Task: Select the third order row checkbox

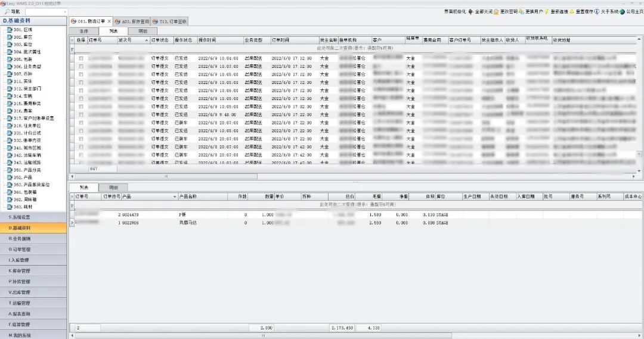Action: (80, 74)
